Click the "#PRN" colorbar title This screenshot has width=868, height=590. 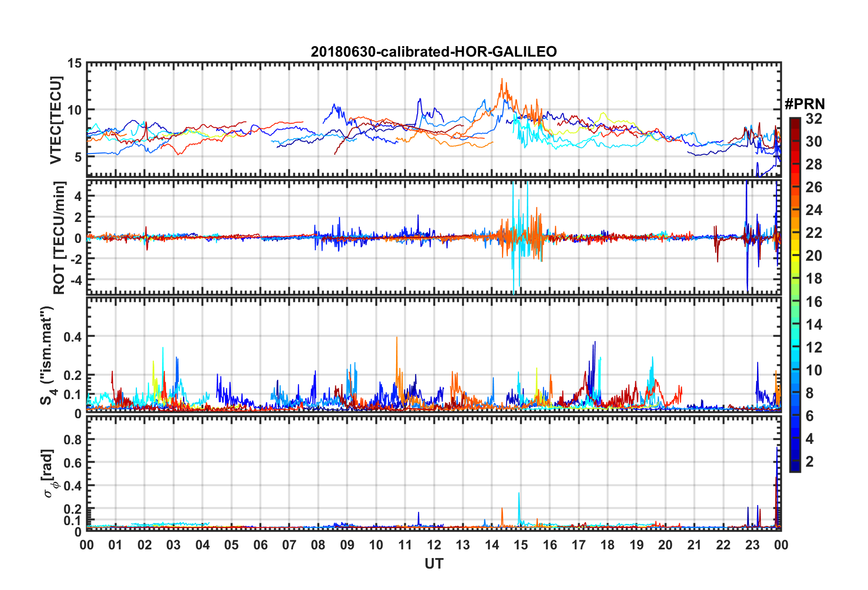coord(805,104)
